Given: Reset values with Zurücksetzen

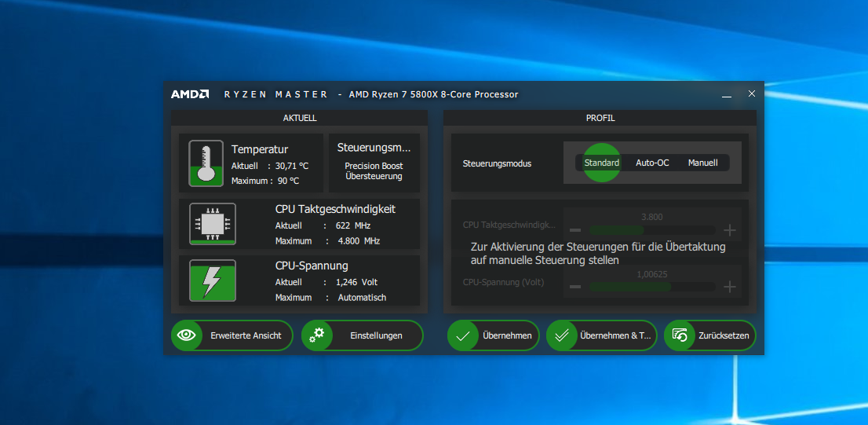Looking at the screenshot, I should [709, 335].
